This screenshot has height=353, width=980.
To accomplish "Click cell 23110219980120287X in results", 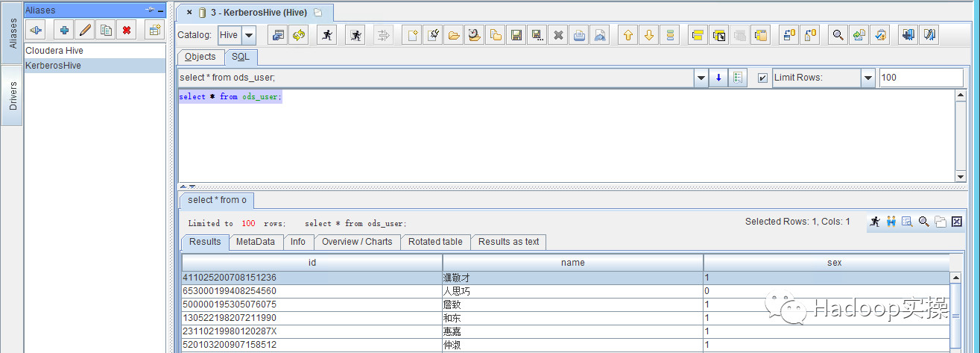I will [x=312, y=331].
